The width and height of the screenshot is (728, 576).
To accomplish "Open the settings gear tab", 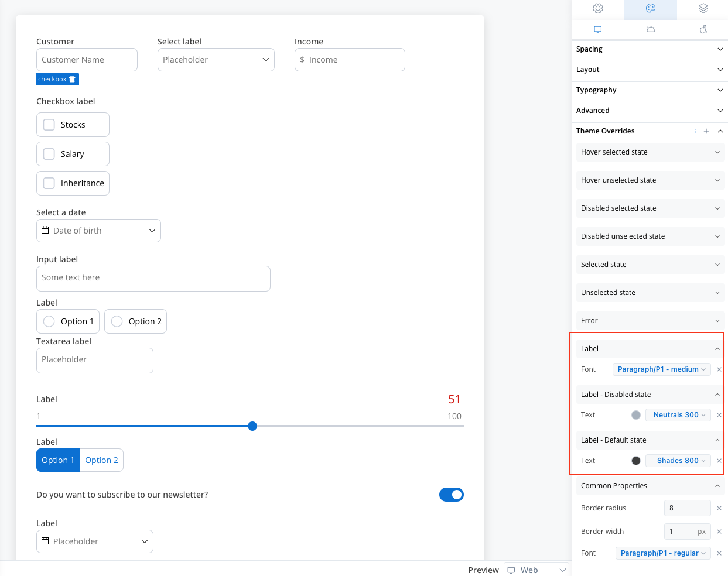I will coord(597,8).
